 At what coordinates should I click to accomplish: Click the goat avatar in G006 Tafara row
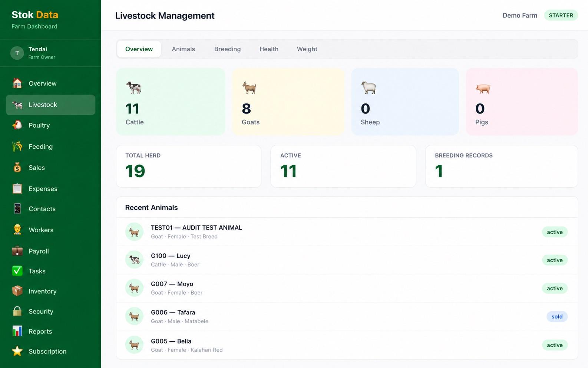(x=134, y=316)
